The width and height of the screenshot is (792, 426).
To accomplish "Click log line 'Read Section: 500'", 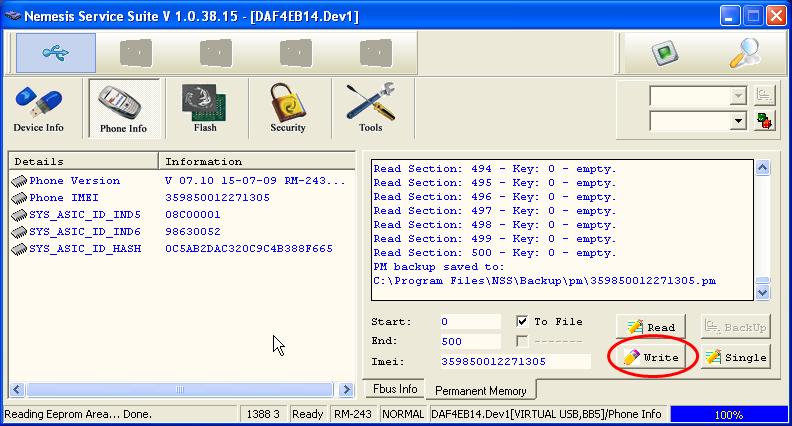I will pos(494,253).
